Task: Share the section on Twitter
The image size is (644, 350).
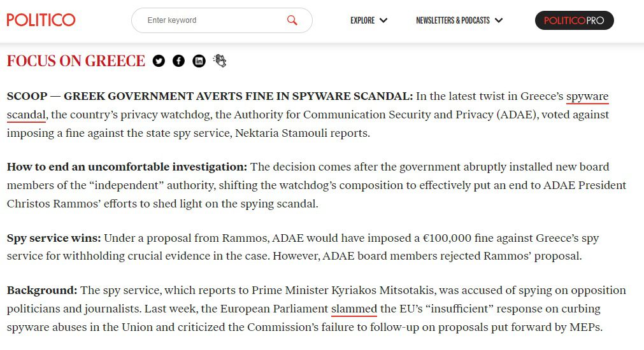Action: [x=159, y=61]
